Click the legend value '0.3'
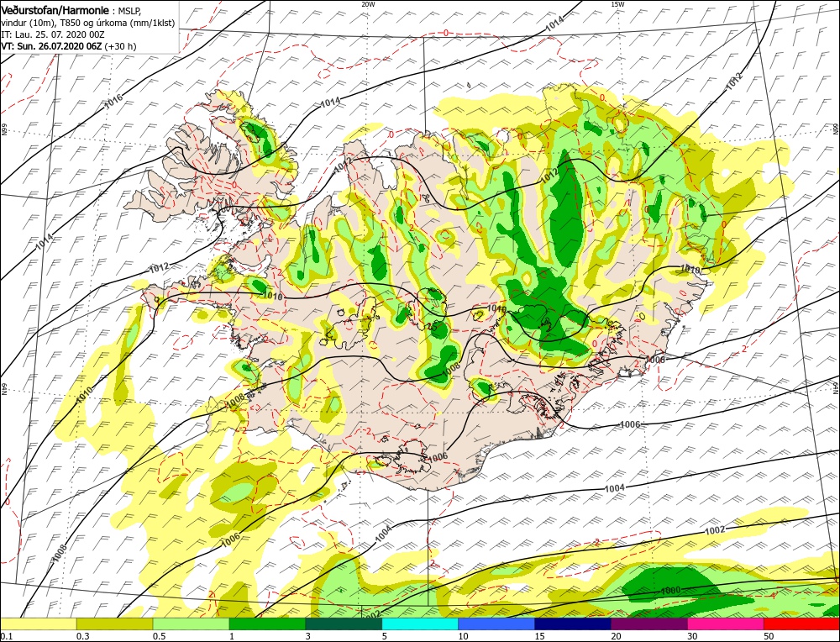 tap(81, 636)
